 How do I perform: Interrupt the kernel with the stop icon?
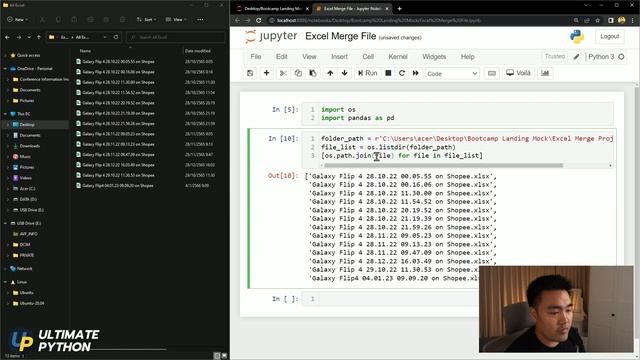pos(388,73)
